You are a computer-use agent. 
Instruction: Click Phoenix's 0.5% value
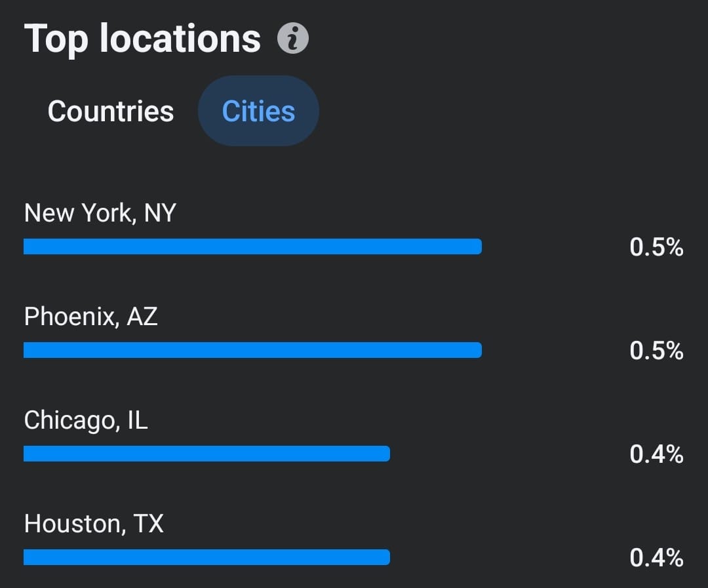click(x=656, y=351)
